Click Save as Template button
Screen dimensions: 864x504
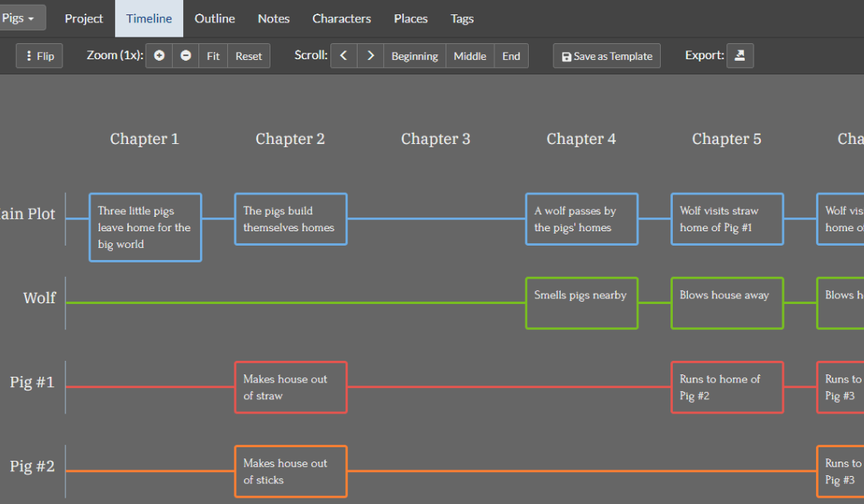(606, 56)
